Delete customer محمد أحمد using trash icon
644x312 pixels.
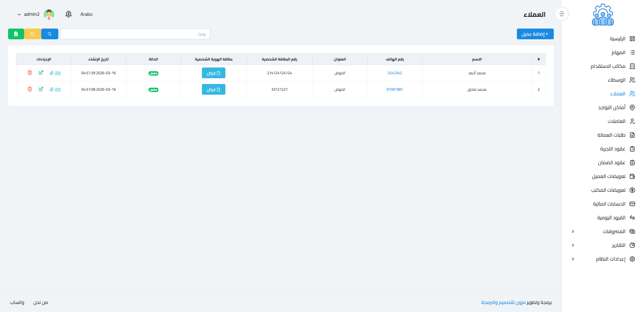coord(30,73)
